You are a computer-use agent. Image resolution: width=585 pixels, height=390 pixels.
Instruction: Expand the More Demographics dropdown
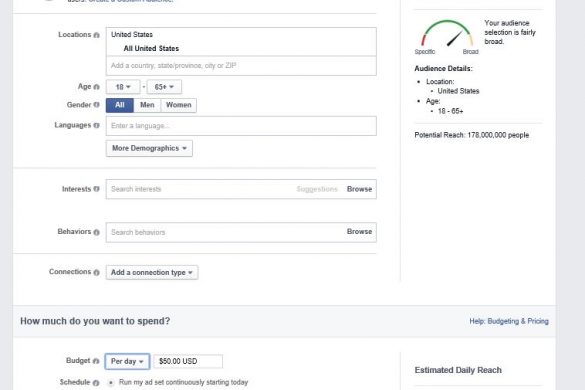click(149, 149)
